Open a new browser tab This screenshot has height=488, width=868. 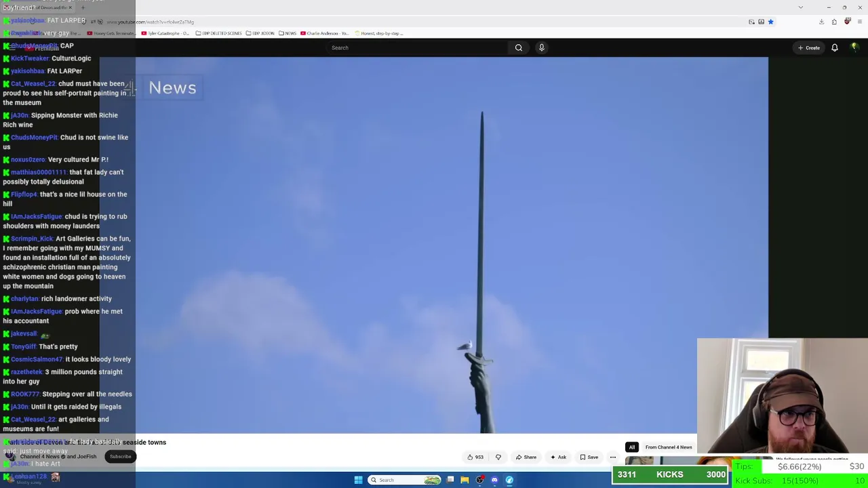83,7
